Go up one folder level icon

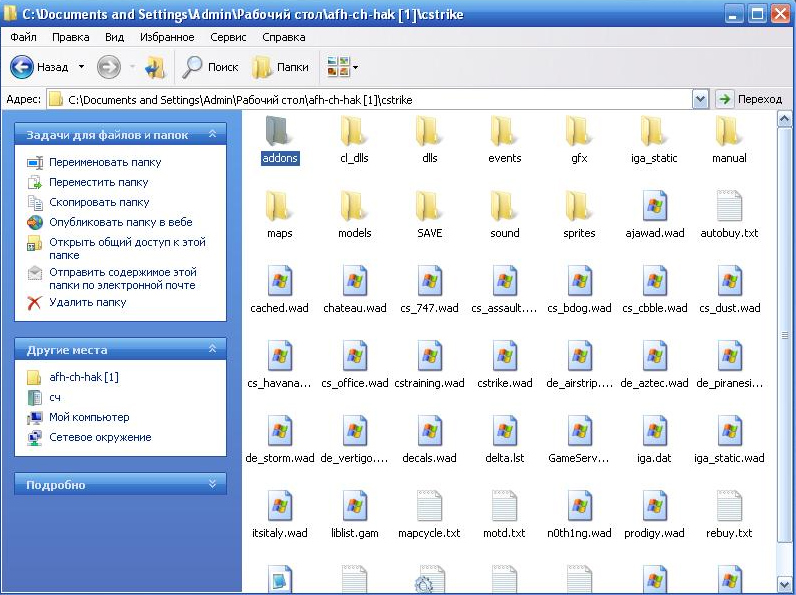155,67
